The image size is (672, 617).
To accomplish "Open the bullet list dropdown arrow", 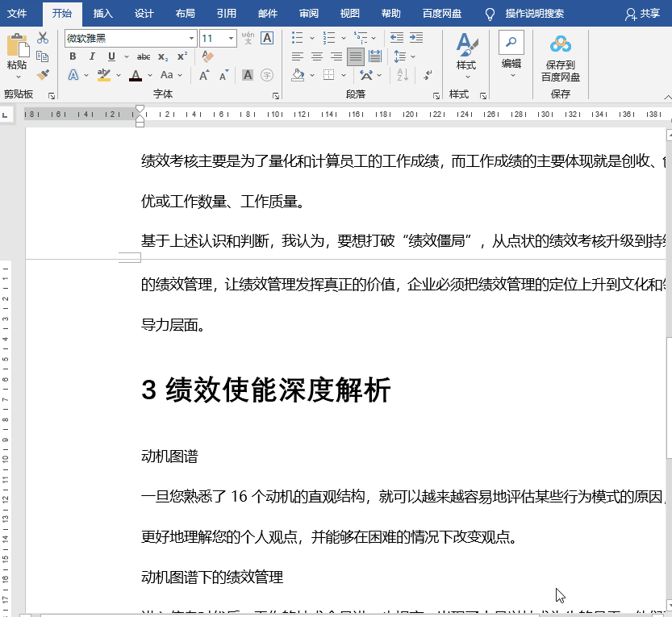I will (x=311, y=38).
